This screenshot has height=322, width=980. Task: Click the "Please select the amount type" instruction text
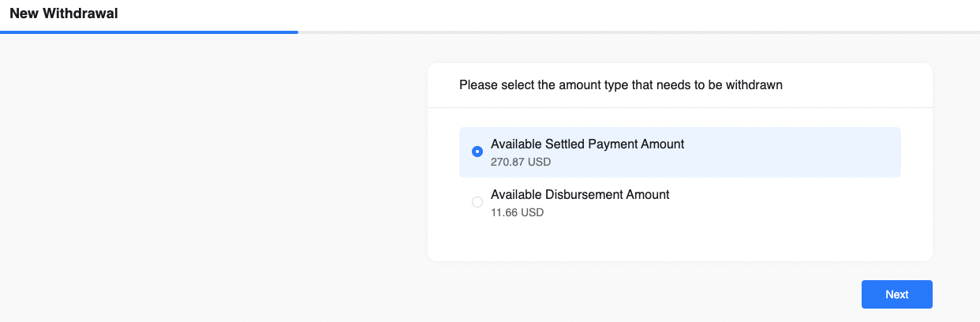click(x=620, y=85)
